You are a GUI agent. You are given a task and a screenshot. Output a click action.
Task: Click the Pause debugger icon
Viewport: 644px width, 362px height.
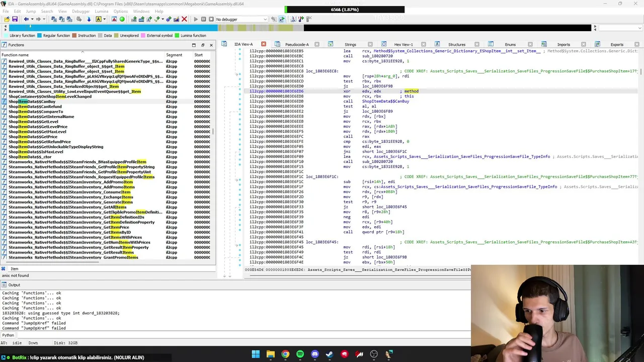(204, 19)
